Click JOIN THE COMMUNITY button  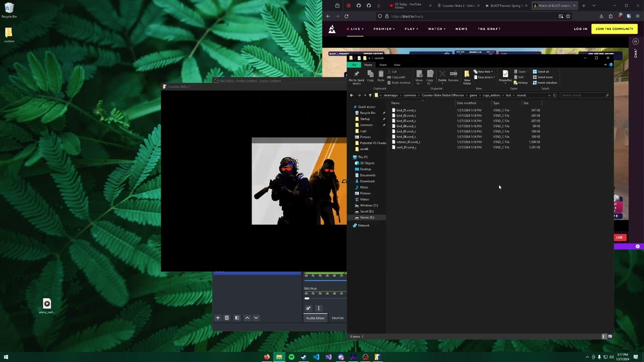[614, 29]
